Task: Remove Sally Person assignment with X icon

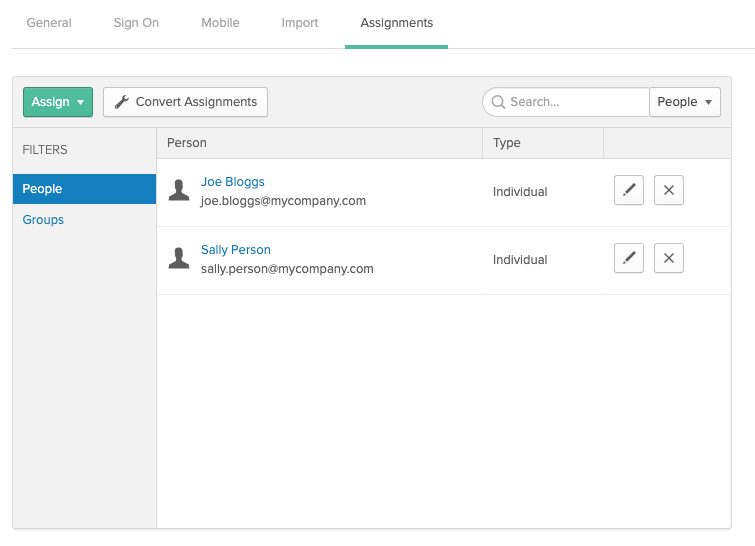Action: tap(668, 258)
